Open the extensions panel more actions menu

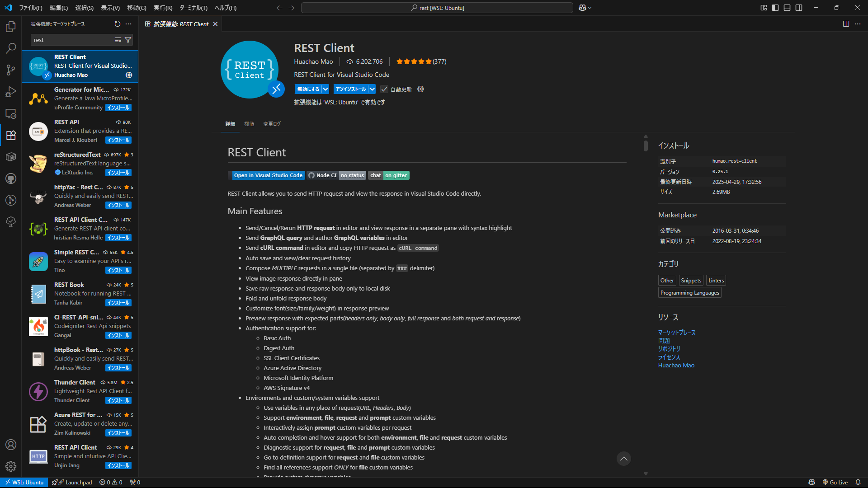click(x=129, y=24)
